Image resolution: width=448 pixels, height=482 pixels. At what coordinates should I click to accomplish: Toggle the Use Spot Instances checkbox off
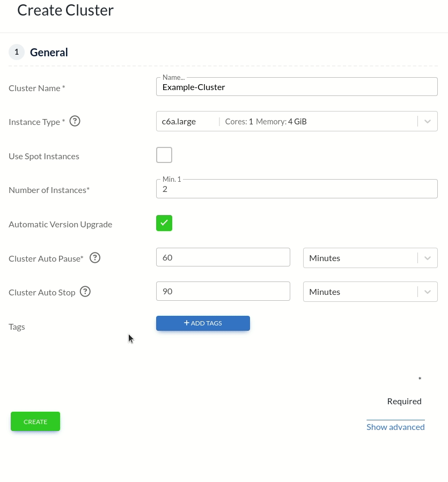164,155
